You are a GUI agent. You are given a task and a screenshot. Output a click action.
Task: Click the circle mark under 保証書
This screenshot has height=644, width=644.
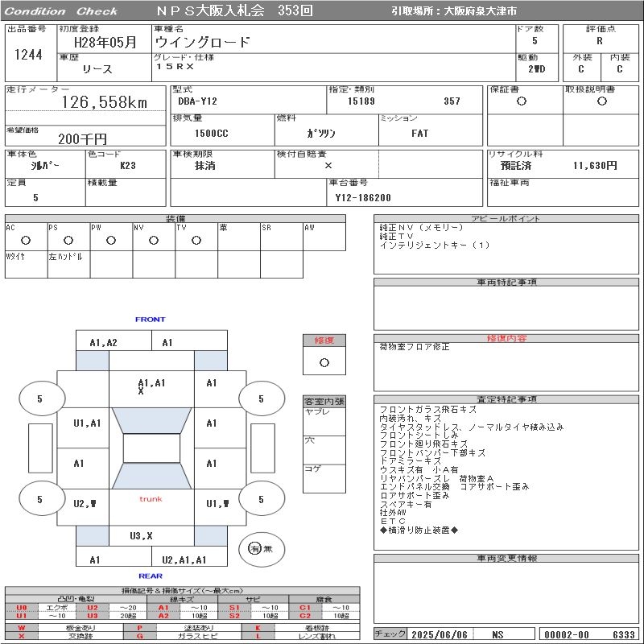point(522,101)
